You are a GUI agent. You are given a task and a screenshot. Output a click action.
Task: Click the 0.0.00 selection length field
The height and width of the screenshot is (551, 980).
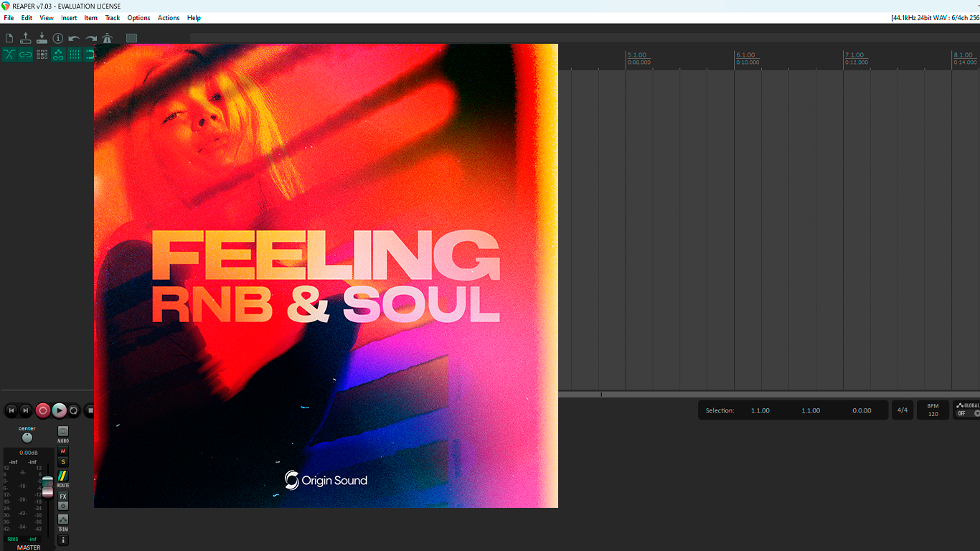pyautogui.click(x=862, y=410)
